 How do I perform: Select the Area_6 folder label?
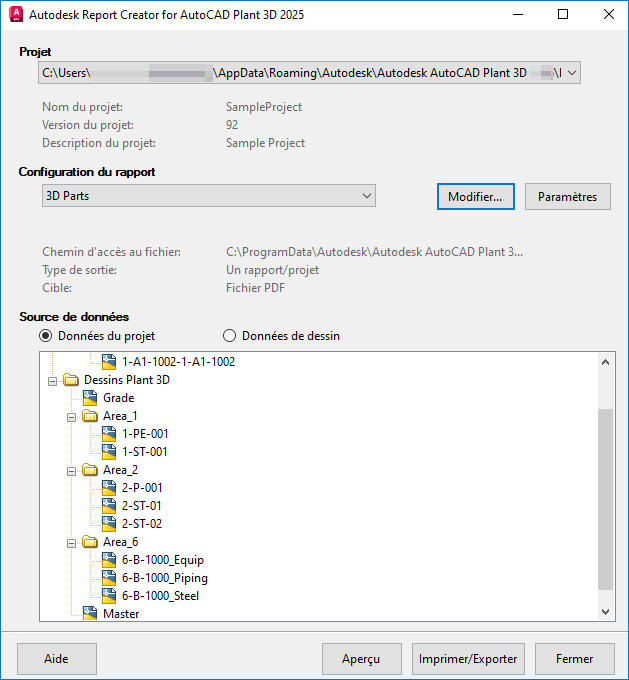pos(120,542)
